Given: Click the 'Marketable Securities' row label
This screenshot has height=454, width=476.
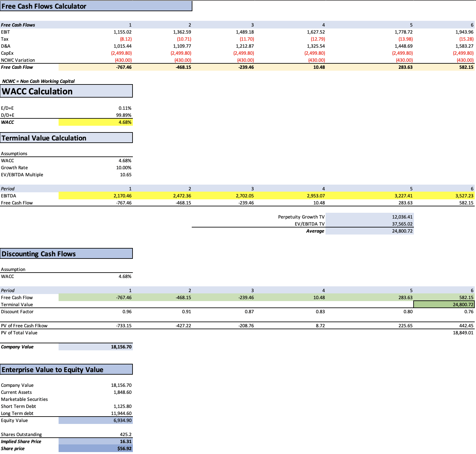Looking at the screenshot, I should (24, 399).
